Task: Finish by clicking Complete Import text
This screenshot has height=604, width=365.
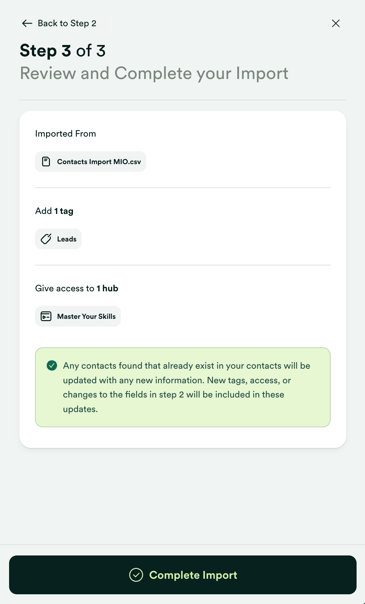Action: pyautogui.click(x=193, y=575)
